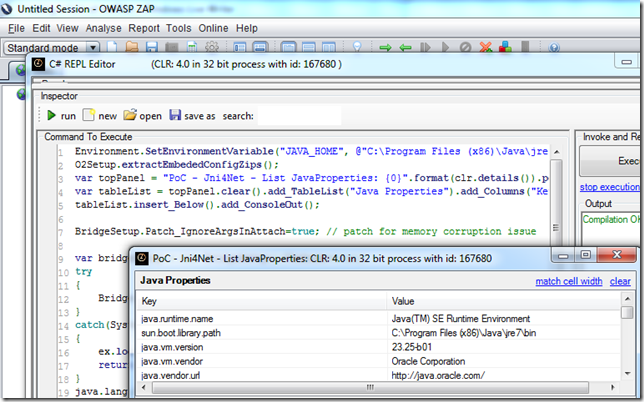Click the open folder icon in Inspector
The image size is (644, 402).
click(x=130, y=116)
